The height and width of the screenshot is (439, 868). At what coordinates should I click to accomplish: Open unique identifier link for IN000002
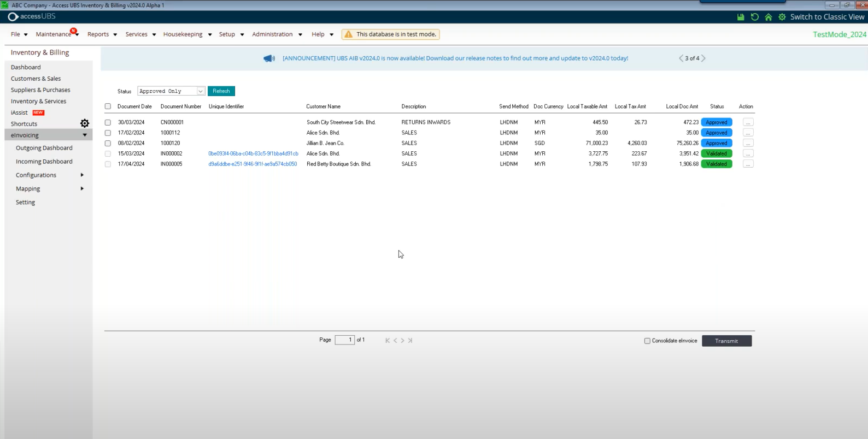(x=253, y=154)
